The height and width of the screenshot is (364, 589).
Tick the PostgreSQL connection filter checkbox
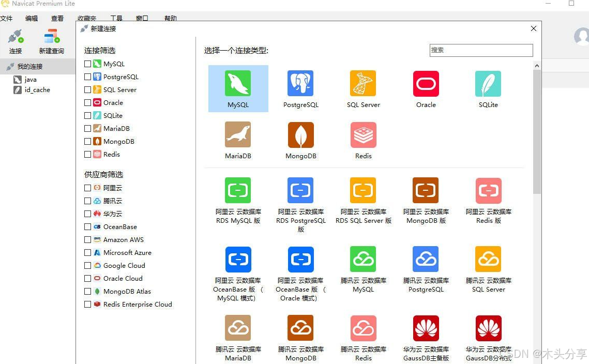click(87, 77)
